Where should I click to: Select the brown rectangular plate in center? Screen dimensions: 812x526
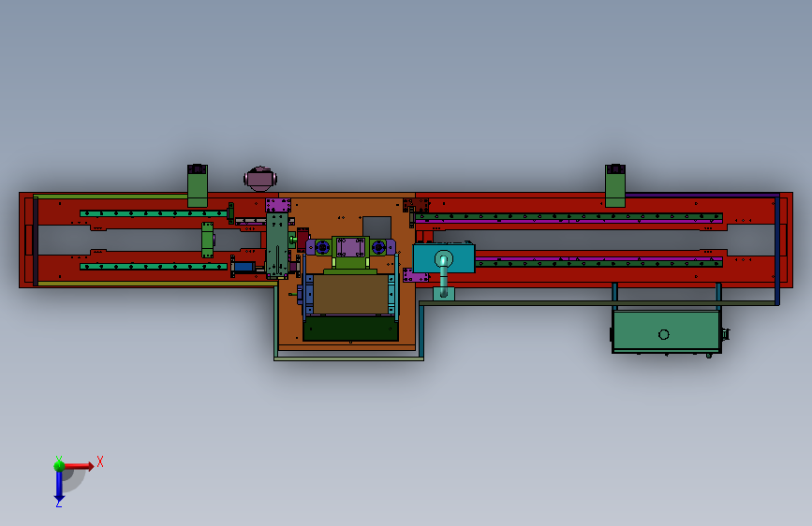pyautogui.click(x=350, y=294)
